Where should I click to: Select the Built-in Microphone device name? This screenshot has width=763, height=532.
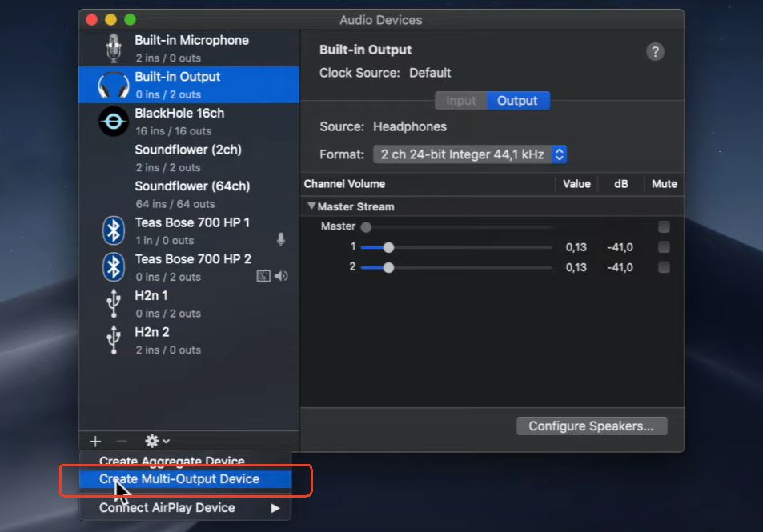click(191, 40)
